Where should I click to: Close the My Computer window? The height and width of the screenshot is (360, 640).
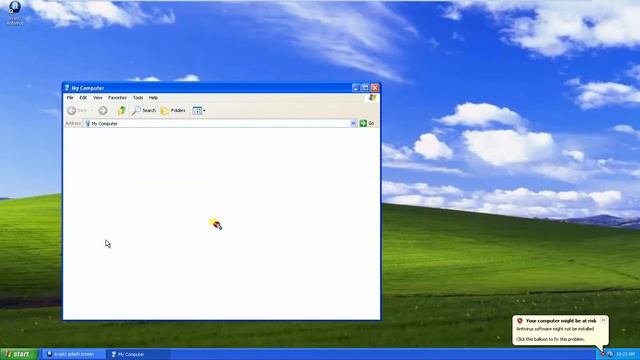point(375,88)
